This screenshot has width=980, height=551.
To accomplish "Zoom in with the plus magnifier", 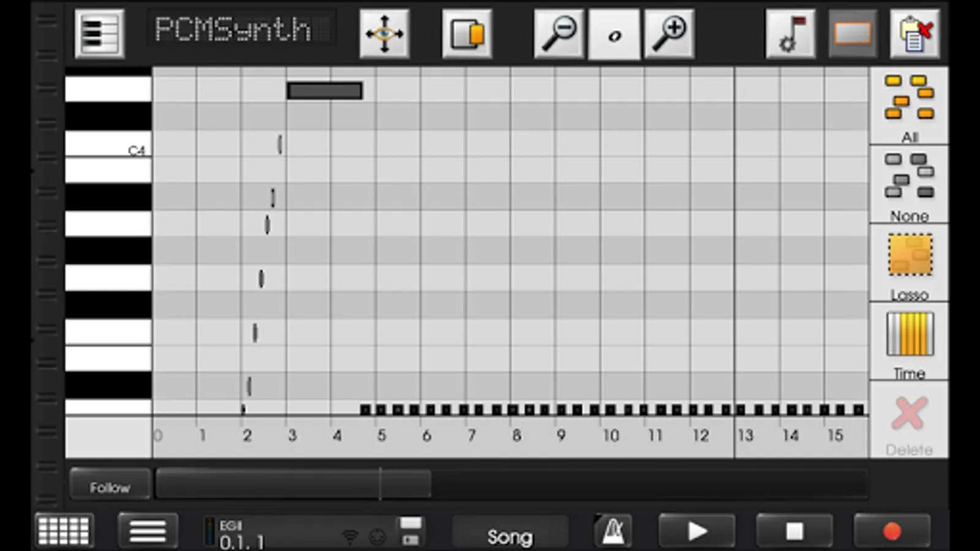I will point(669,34).
